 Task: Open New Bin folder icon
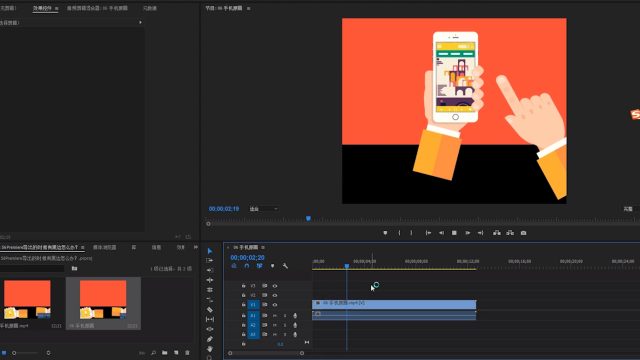164,353
